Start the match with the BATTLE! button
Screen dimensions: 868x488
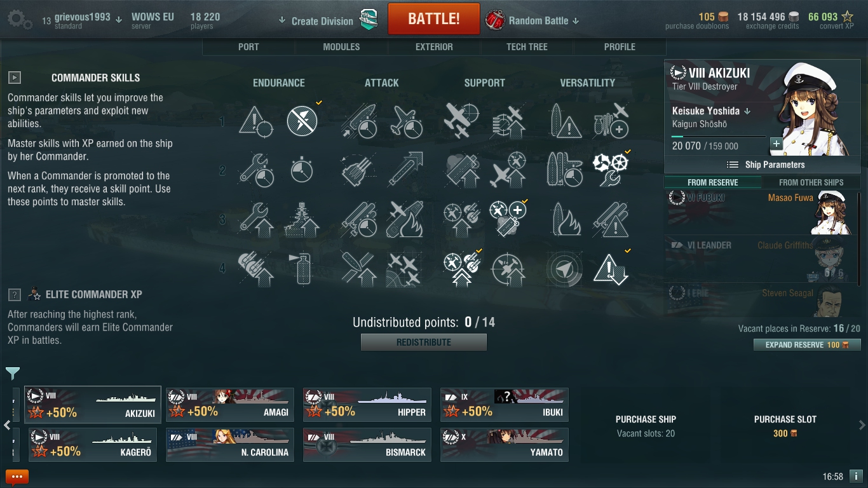(434, 19)
